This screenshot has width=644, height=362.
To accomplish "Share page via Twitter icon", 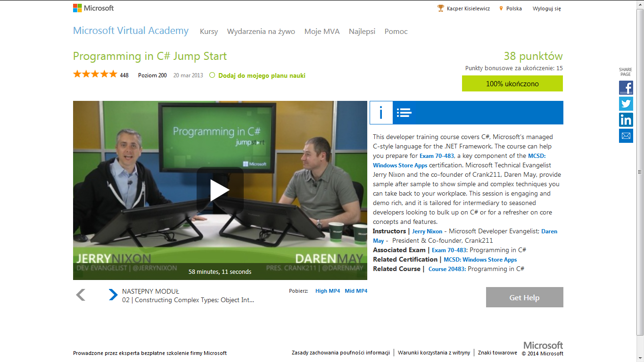I will click(x=626, y=104).
